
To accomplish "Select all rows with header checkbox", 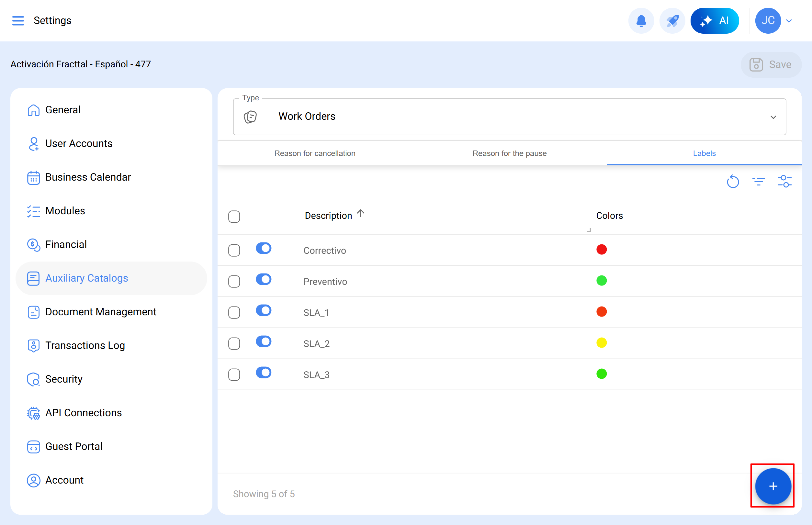I will point(234,217).
